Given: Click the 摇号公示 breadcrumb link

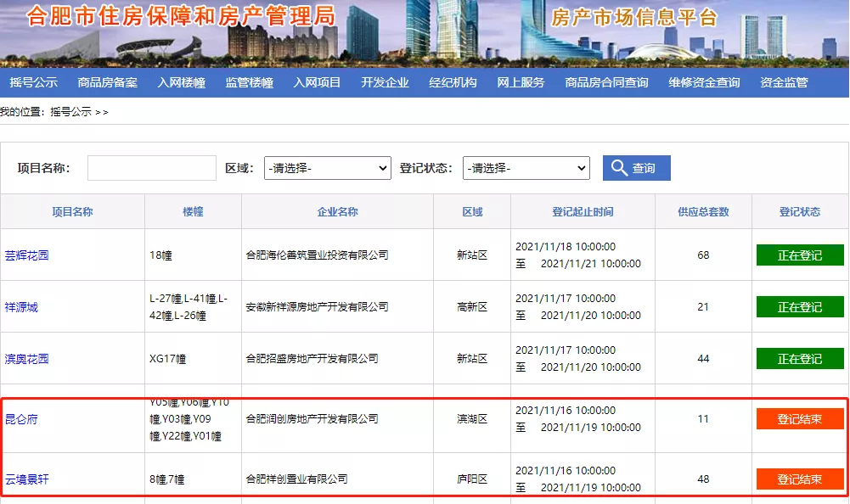Looking at the screenshot, I should [71, 112].
